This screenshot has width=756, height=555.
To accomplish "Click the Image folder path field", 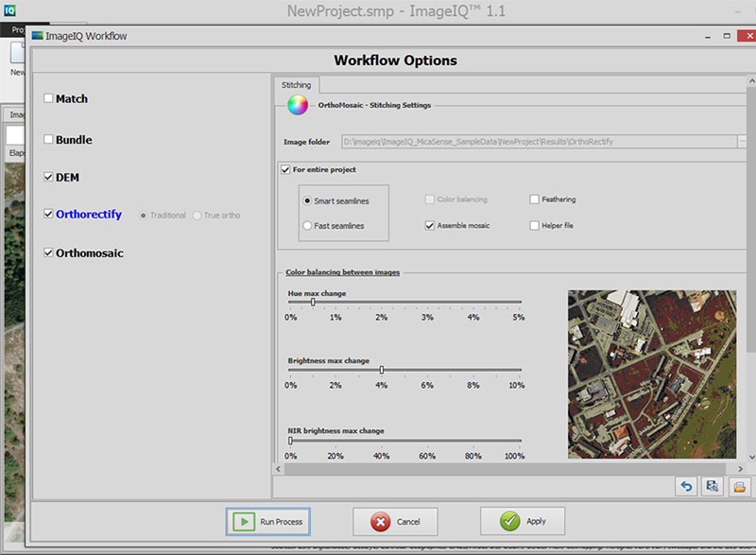I will click(540, 141).
